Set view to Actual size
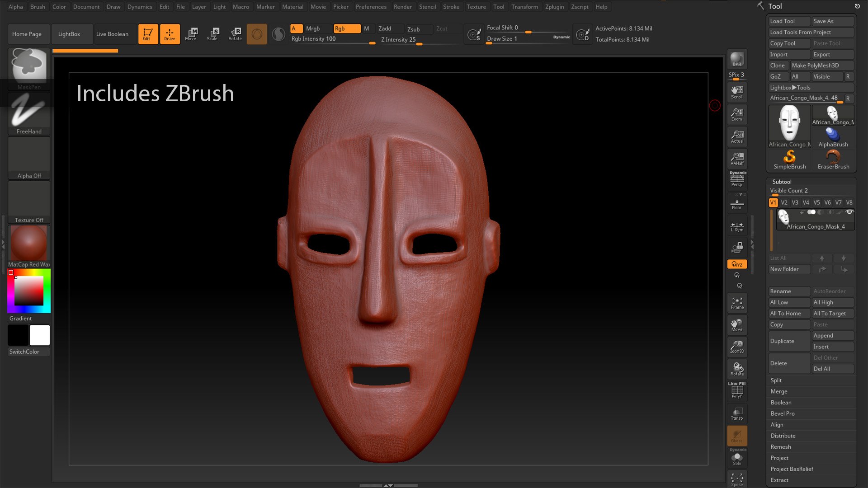This screenshot has height=488, width=868. (737, 136)
